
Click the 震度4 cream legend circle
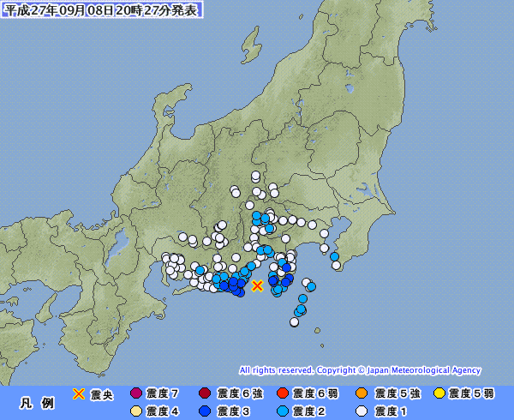pyautogui.click(x=135, y=411)
